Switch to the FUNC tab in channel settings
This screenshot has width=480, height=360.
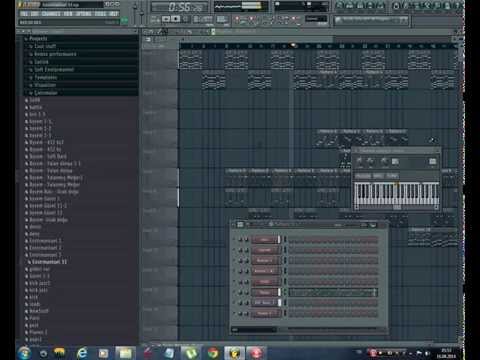point(392,176)
